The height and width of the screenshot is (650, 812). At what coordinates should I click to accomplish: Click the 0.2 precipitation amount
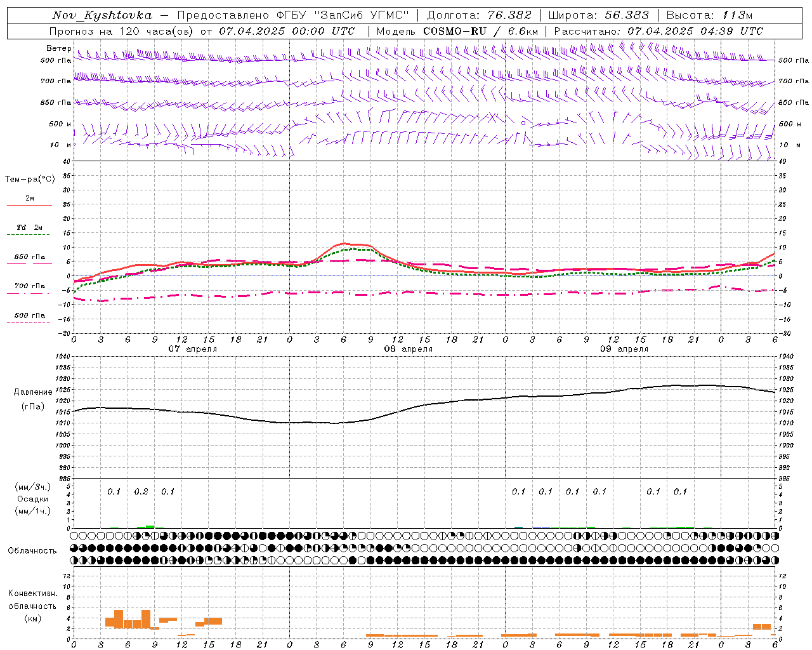(x=141, y=492)
